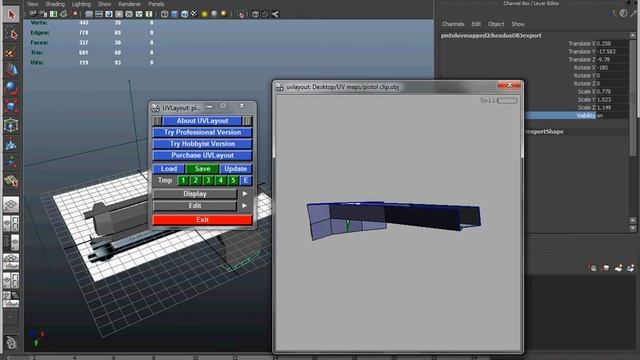This screenshot has height=360, width=640.
Task: Open the Lighting panel menu
Action: pos(81,4)
